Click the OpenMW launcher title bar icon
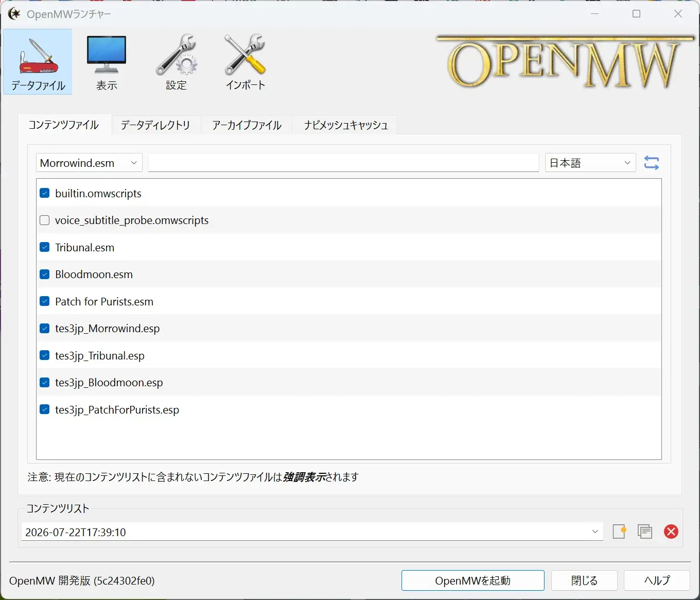This screenshot has height=600, width=700. 14,14
